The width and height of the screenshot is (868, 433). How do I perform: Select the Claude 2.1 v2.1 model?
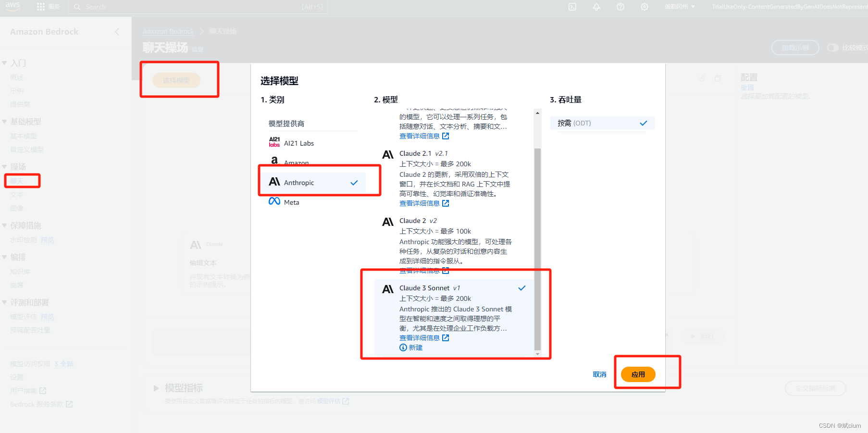coord(454,178)
